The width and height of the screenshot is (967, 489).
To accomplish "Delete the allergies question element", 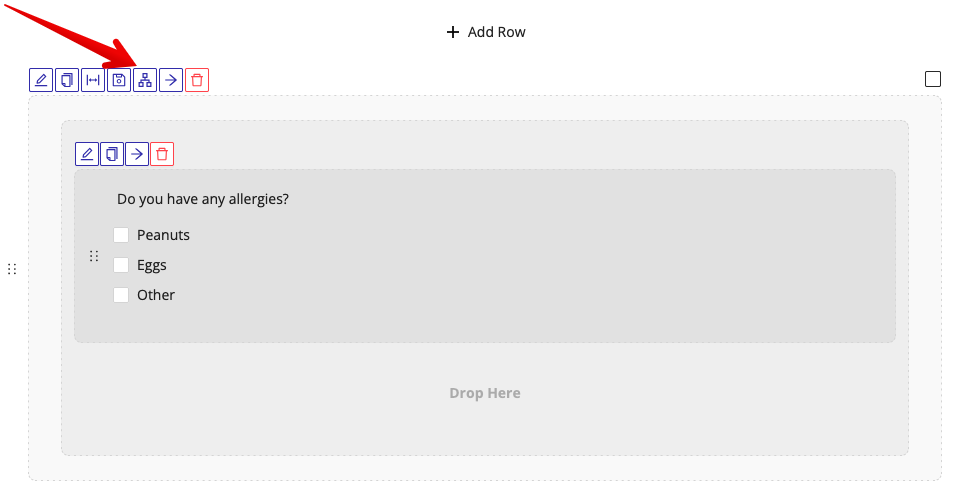I will point(162,154).
